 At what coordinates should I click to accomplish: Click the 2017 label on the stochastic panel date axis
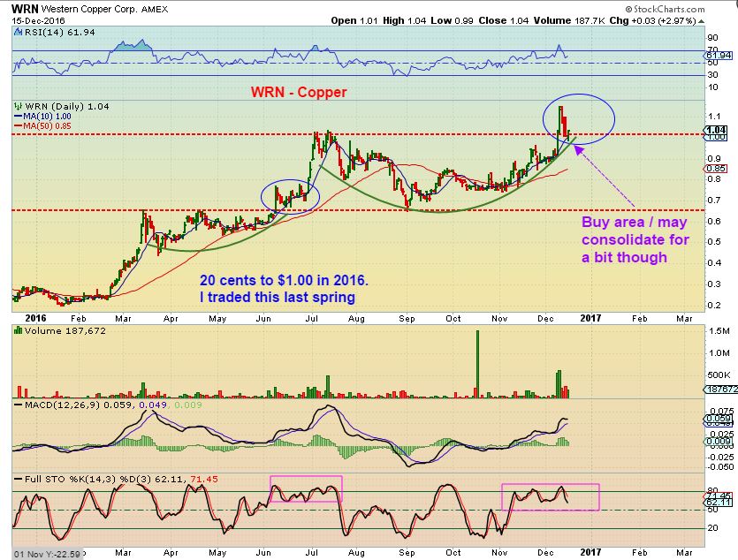click(590, 552)
